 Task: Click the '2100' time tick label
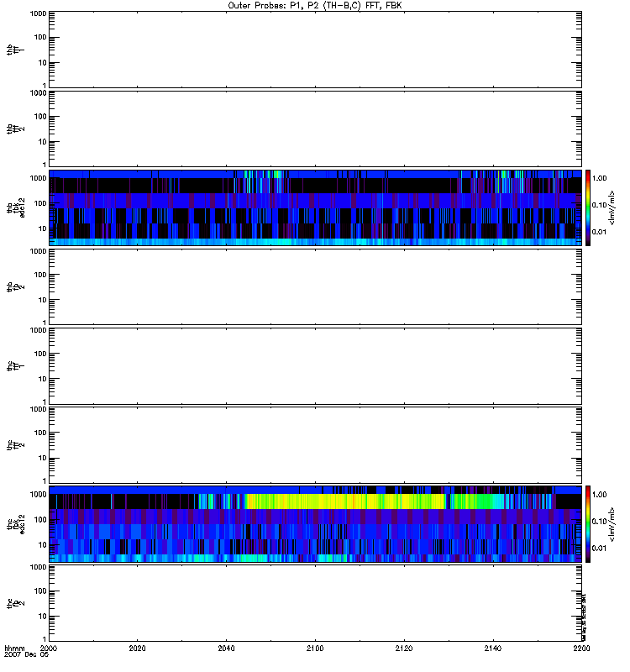tap(315, 648)
